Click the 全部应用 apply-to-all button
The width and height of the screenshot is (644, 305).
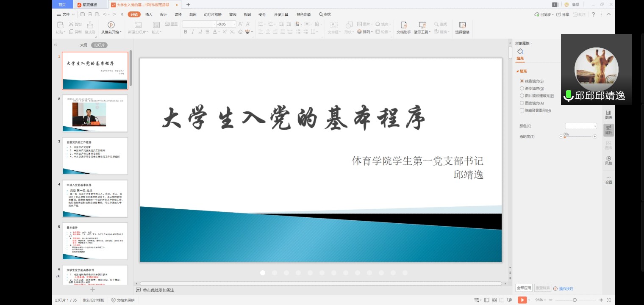coord(524,288)
